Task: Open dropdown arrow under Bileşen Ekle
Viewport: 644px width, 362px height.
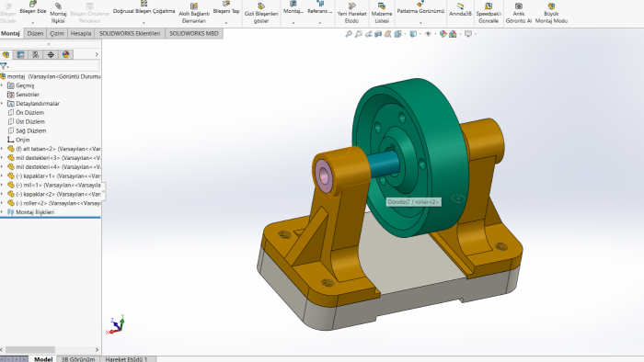Action: coord(33,23)
